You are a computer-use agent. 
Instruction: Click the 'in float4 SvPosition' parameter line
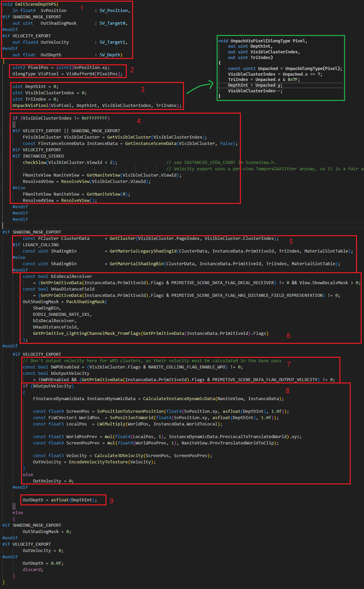71,11
